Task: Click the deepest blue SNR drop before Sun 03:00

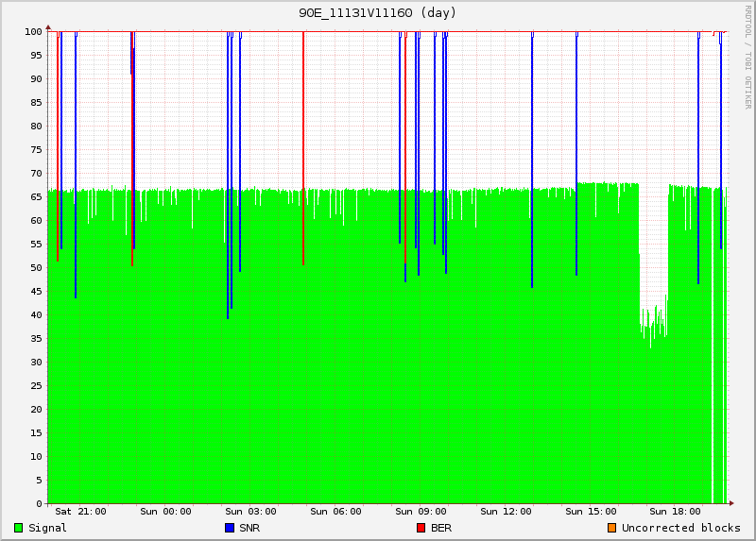Action: [228, 176]
